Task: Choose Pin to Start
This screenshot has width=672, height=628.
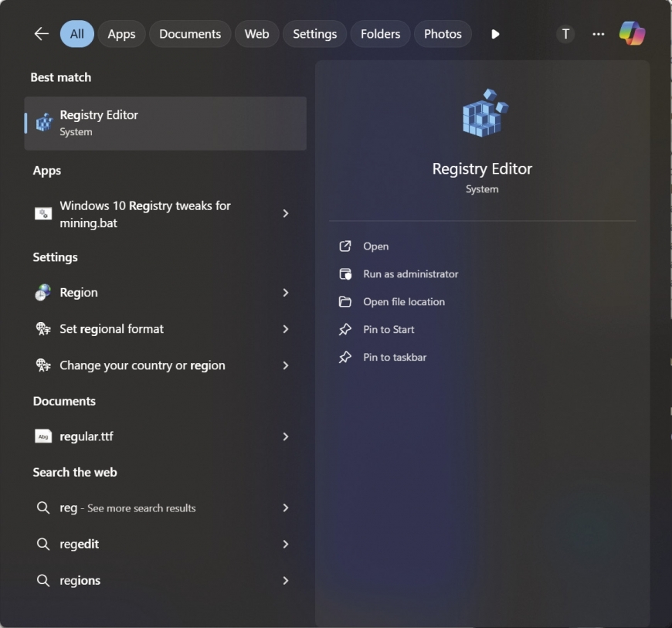Action: click(389, 330)
